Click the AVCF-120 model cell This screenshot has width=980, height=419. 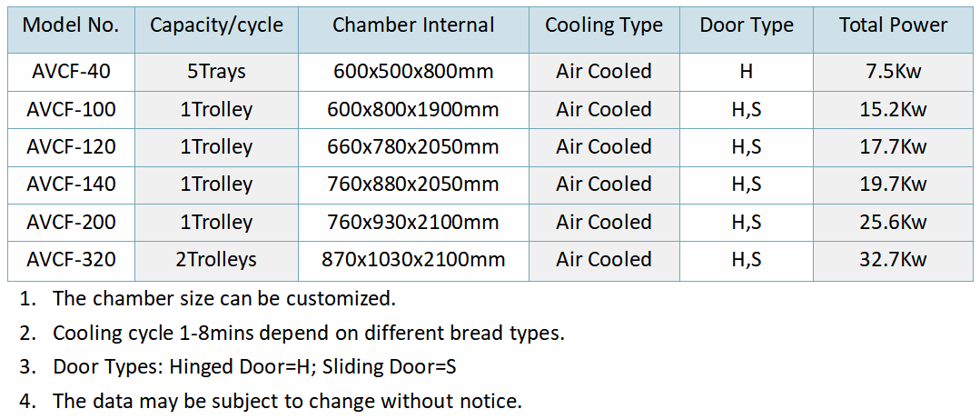[x=71, y=147]
